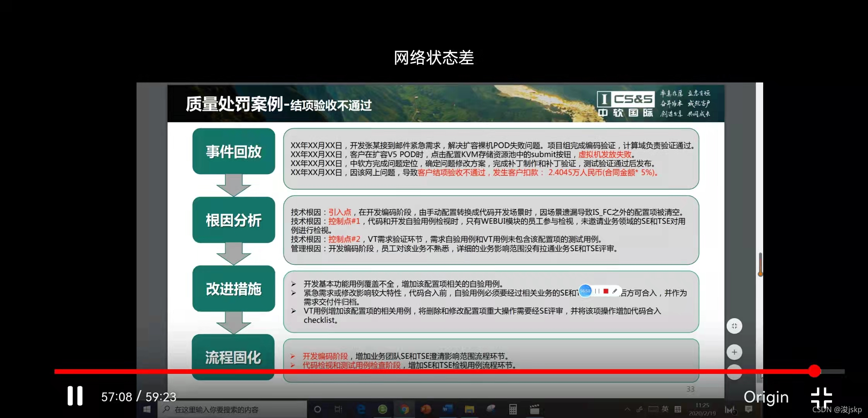The height and width of the screenshot is (418, 868).
Task: Open the Origin quality selector
Action: 766,397
